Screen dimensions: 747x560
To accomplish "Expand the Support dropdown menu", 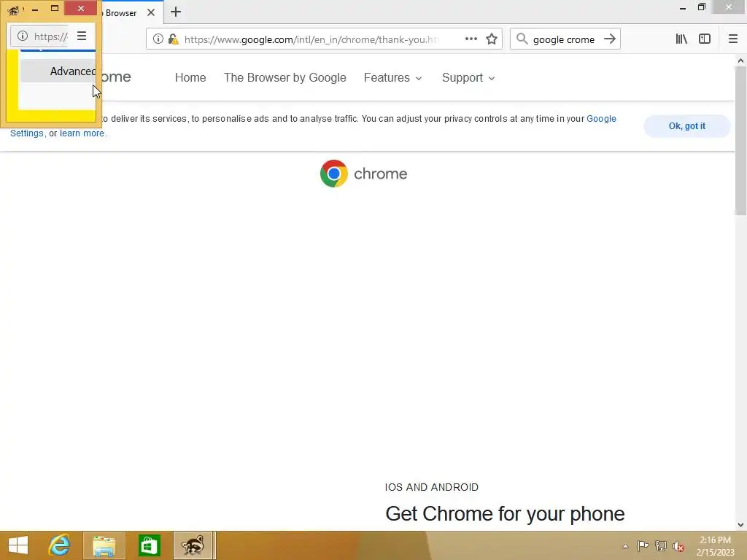I will tap(468, 77).
